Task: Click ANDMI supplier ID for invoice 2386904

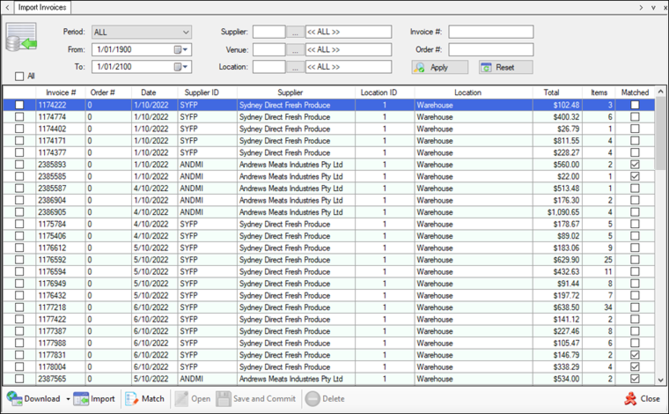Action: point(207,200)
